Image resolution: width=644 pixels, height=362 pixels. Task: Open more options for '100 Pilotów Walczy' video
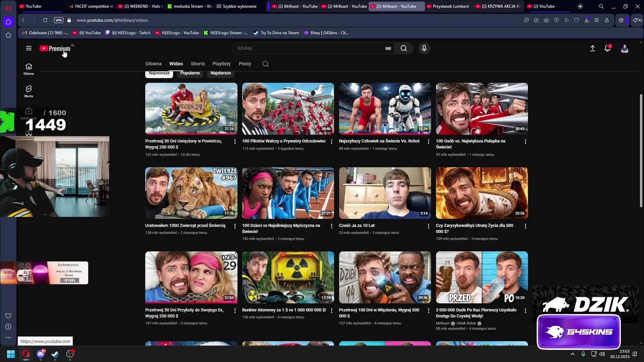(332, 142)
